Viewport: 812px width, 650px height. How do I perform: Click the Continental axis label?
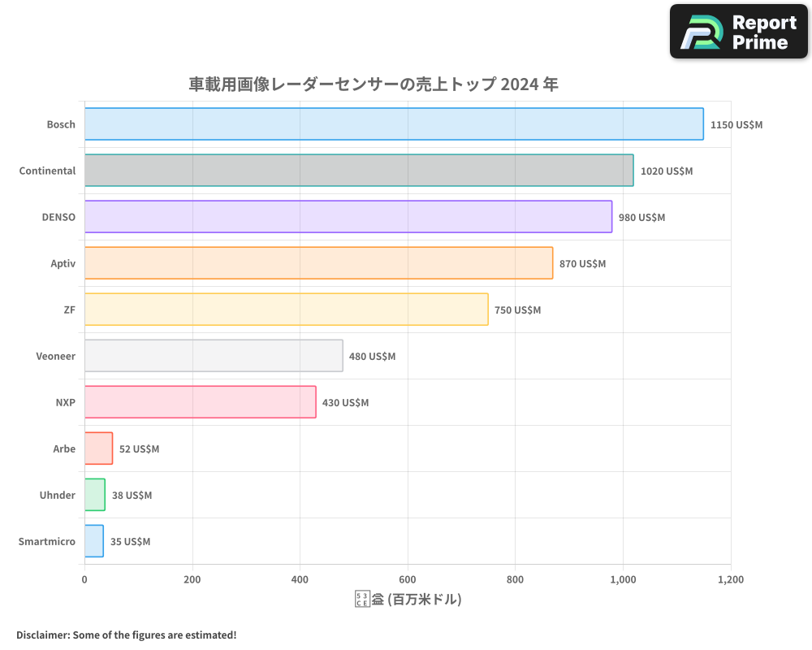point(47,171)
